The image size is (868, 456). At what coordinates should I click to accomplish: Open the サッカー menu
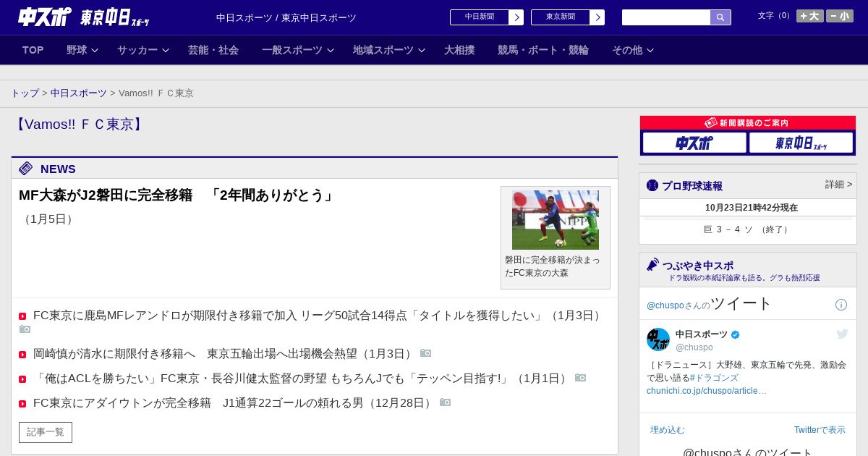(137, 50)
